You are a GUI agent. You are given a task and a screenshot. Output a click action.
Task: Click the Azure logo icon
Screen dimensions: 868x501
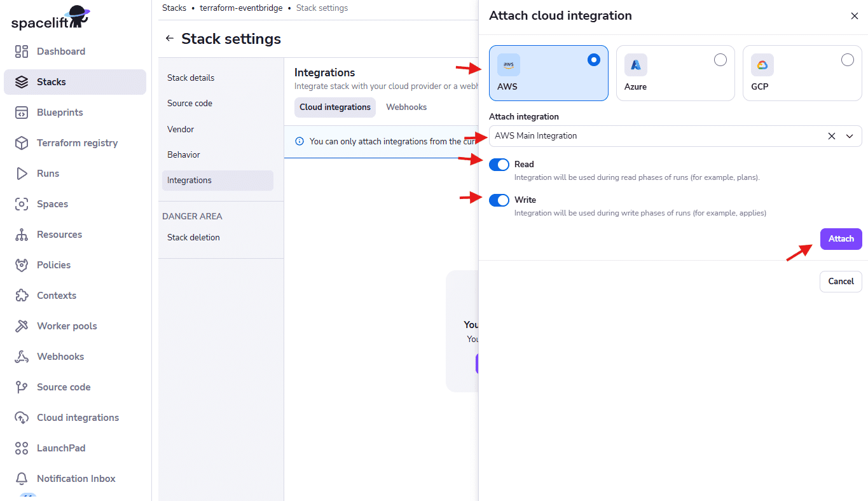tap(636, 65)
